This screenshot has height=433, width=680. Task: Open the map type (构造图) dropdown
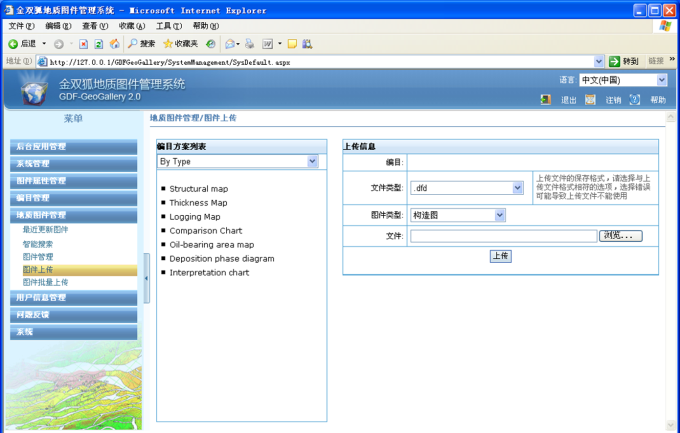coord(499,214)
